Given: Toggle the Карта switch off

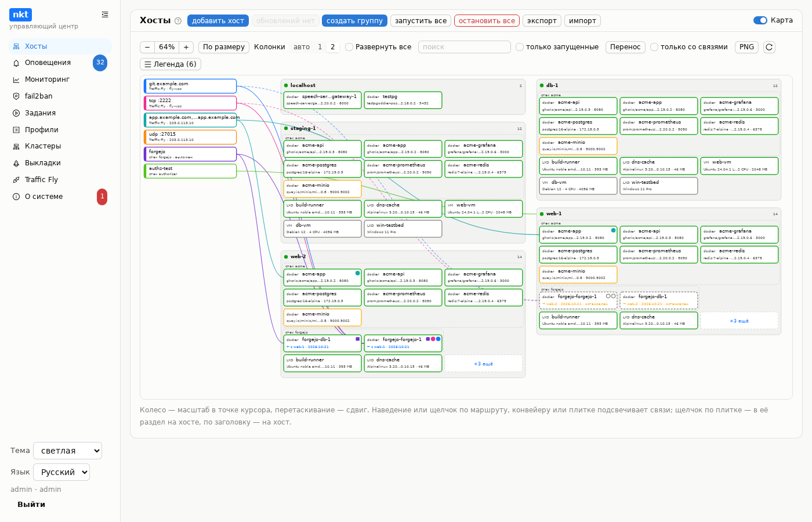Looking at the screenshot, I should tap(760, 20).
